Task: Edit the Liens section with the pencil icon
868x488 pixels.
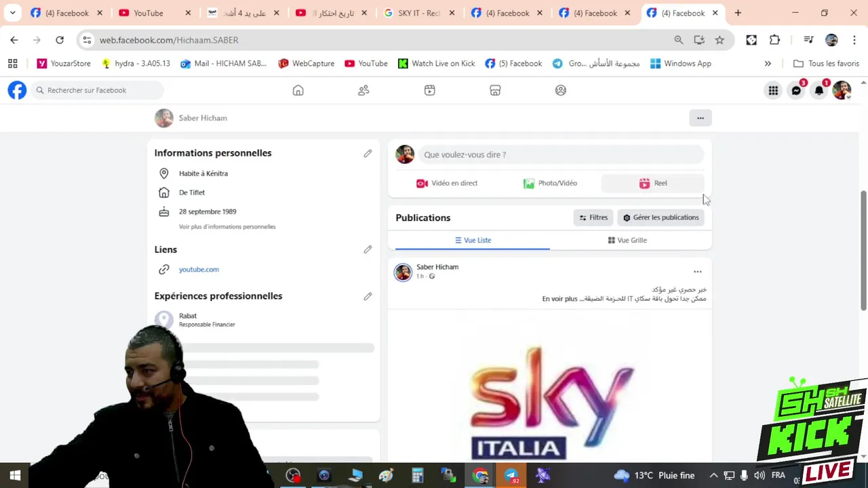Action: coord(368,249)
